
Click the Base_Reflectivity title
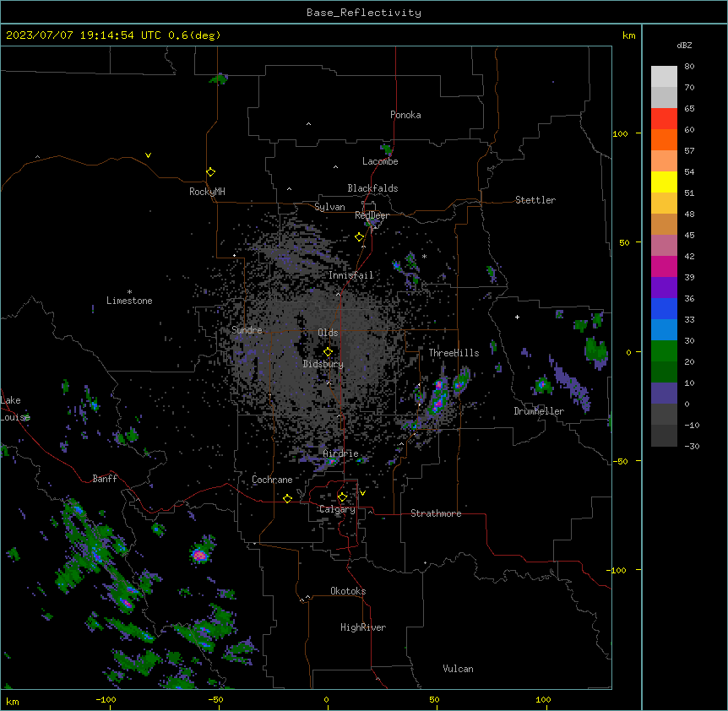pyautogui.click(x=364, y=13)
